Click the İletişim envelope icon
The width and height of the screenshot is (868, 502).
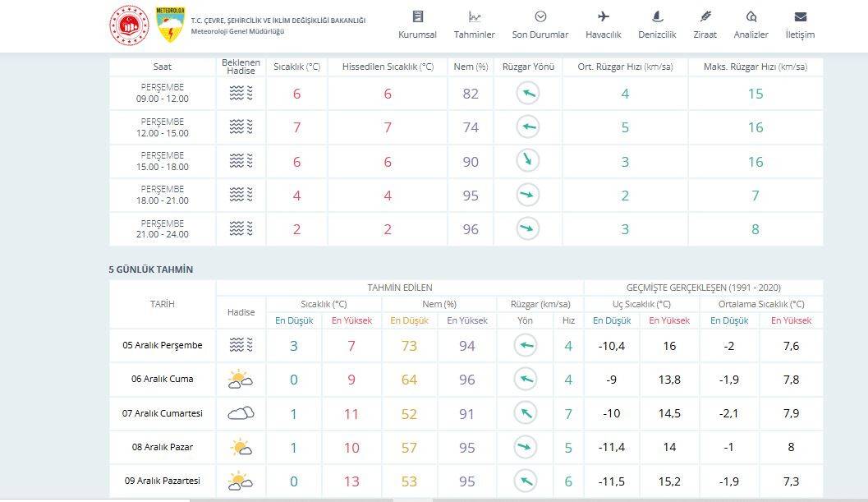pyautogui.click(x=800, y=16)
